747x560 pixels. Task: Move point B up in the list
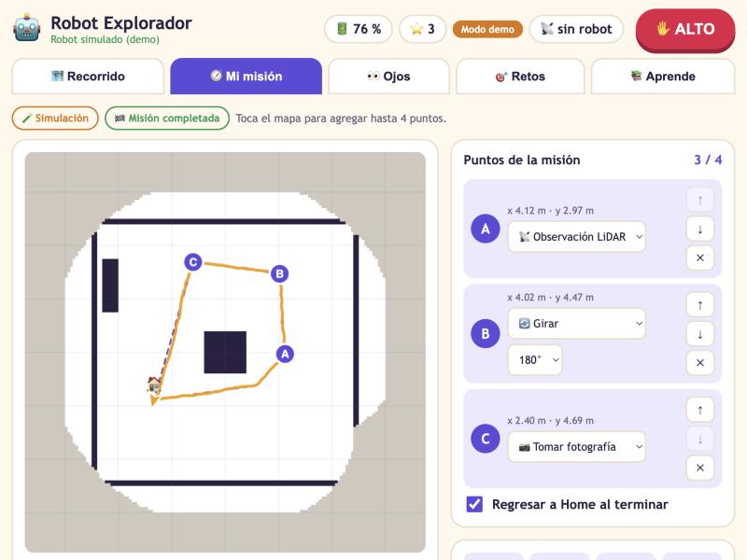click(x=699, y=305)
